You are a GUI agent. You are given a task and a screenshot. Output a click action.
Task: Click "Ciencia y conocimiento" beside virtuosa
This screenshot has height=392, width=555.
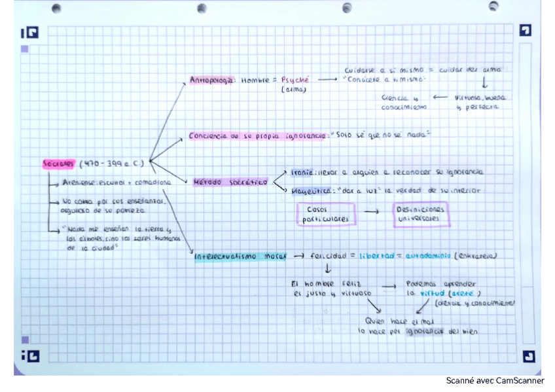[x=404, y=102]
